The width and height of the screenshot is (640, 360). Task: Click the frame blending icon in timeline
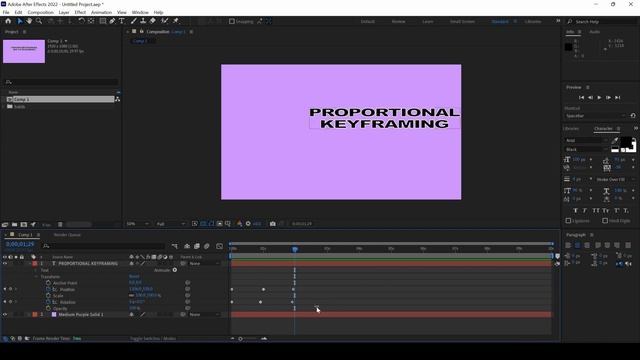point(197,246)
